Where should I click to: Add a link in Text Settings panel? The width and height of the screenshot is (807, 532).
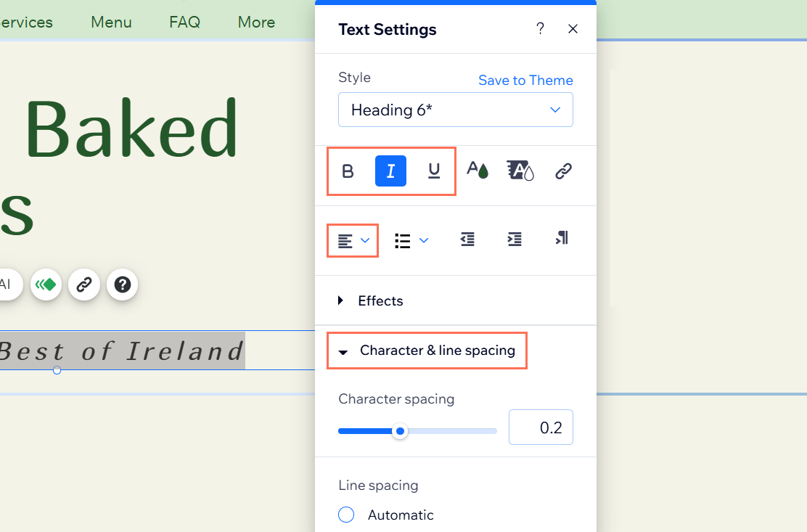564,171
